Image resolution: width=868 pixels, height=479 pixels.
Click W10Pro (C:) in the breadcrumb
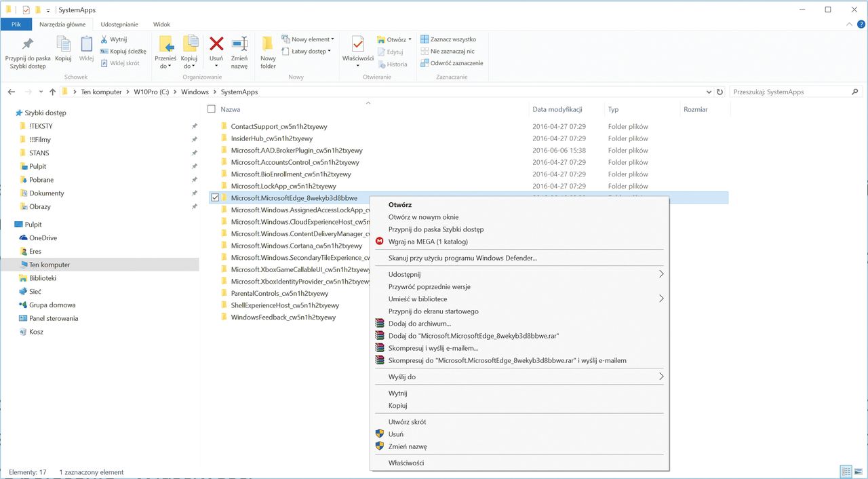[151, 92]
